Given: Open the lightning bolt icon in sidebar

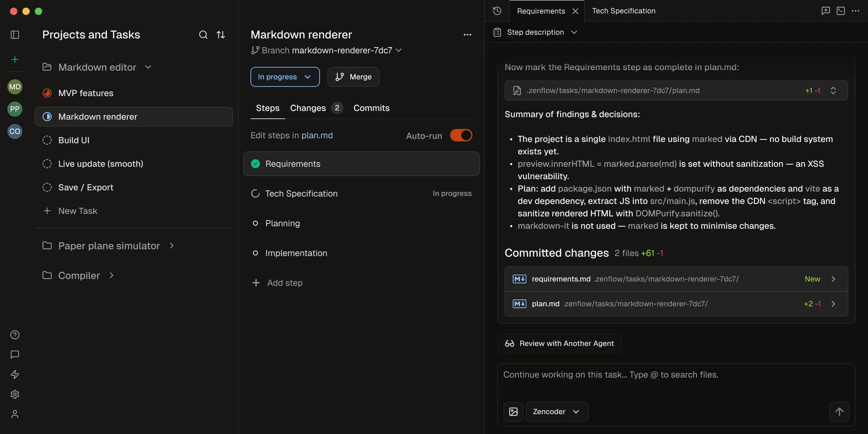Looking at the screenshot, I should 15,374.
